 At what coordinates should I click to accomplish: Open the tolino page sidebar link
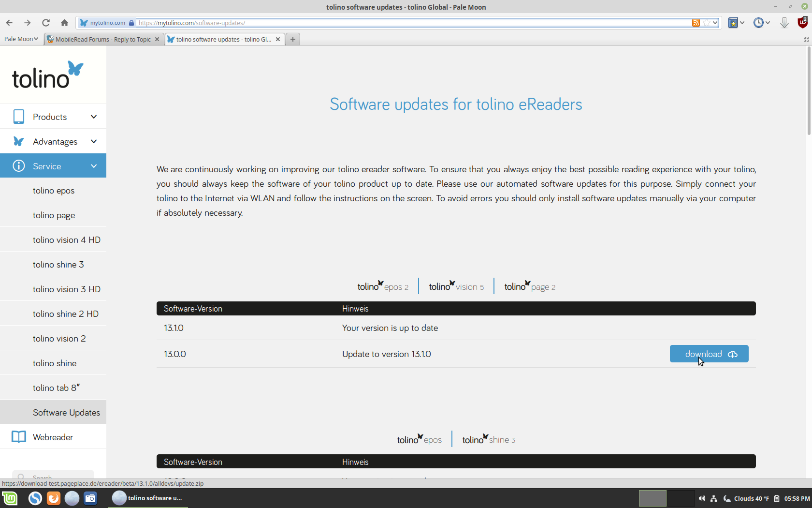tap(54, 215)
